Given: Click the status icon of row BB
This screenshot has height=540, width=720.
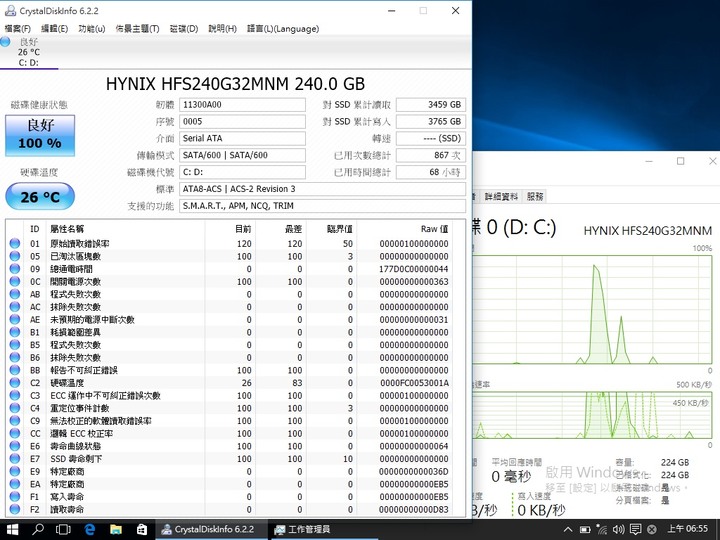Looking at the screenshot, I should (x=15, y=370).
